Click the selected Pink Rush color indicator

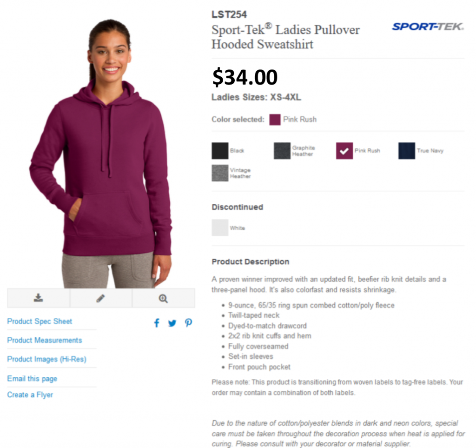point(275,120)
